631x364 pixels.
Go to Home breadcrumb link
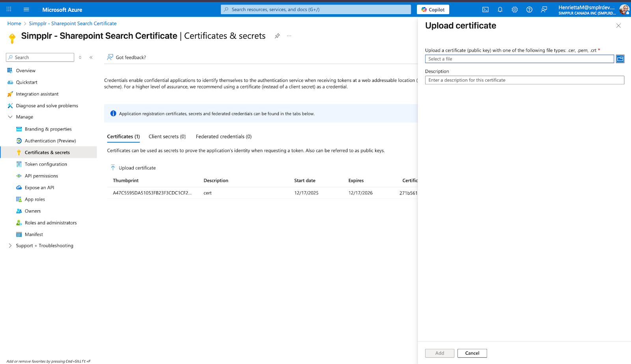pos(14,24)
